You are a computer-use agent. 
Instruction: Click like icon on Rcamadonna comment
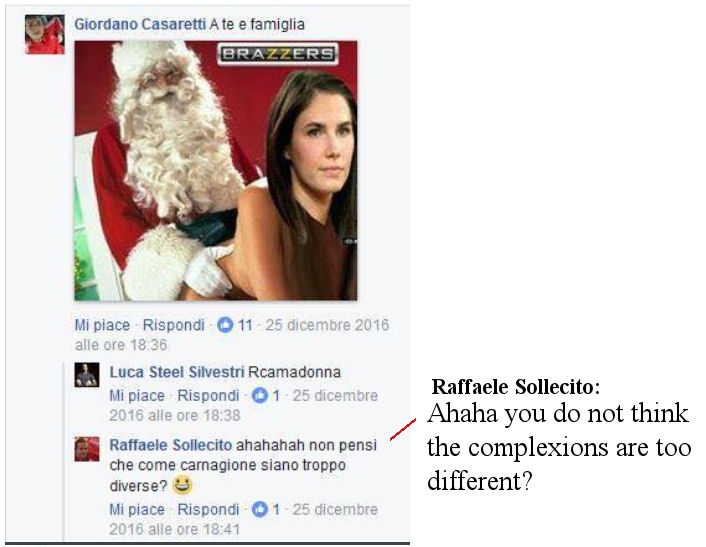[260, 396]
